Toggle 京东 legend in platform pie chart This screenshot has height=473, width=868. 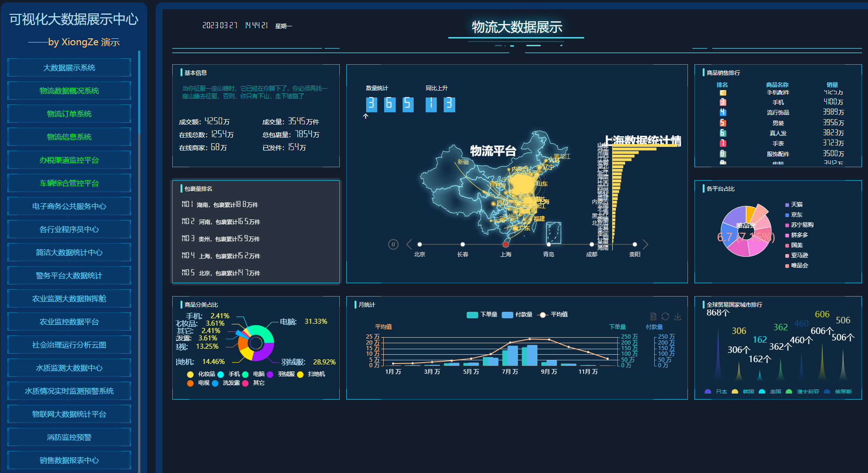[794, 215]
